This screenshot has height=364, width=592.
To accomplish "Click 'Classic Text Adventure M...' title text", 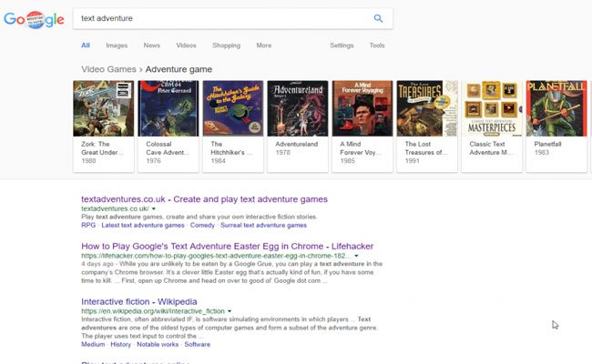I will pyautogui.click(x=491, y=148).
